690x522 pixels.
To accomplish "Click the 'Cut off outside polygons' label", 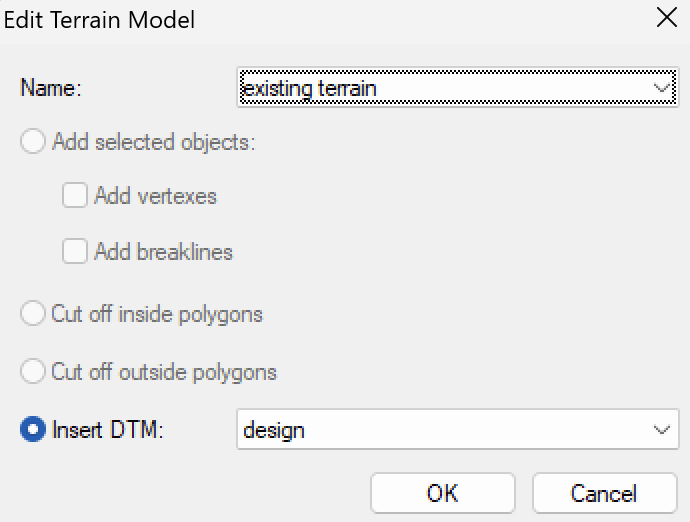I will tap(164, 372).
